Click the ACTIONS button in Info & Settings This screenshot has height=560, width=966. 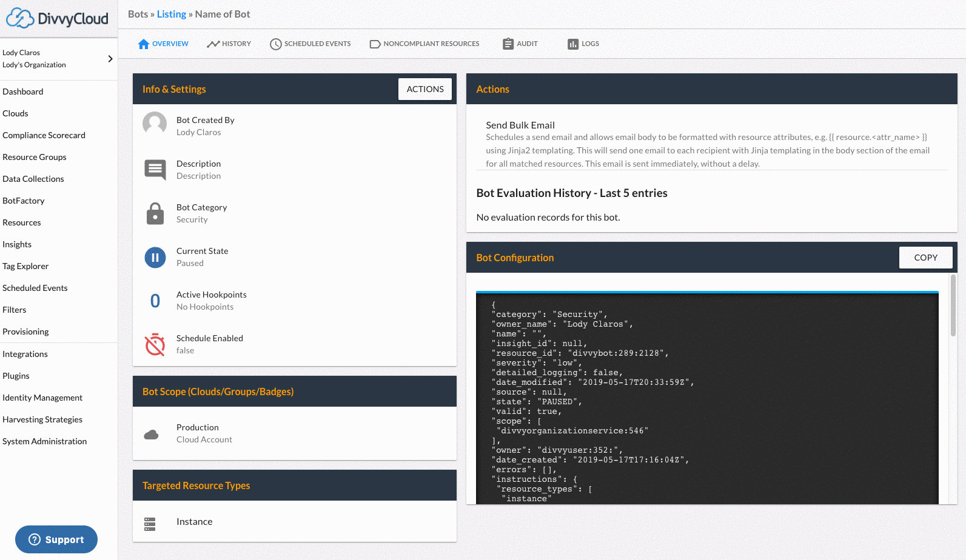[x=425, y=89]
